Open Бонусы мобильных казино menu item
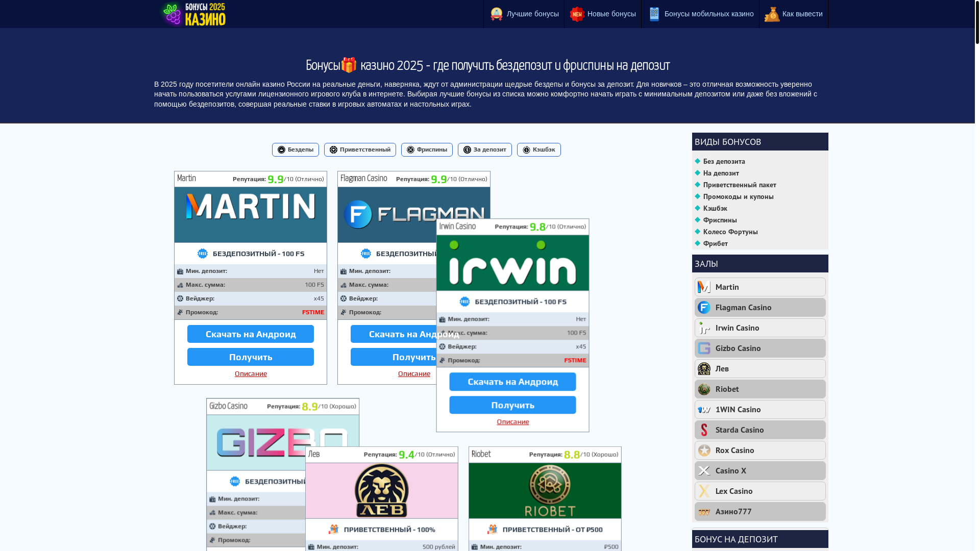 pos(700,14)
